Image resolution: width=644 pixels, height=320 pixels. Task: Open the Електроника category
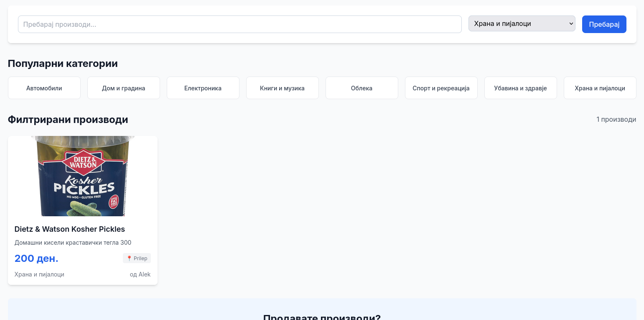(203, 88)
